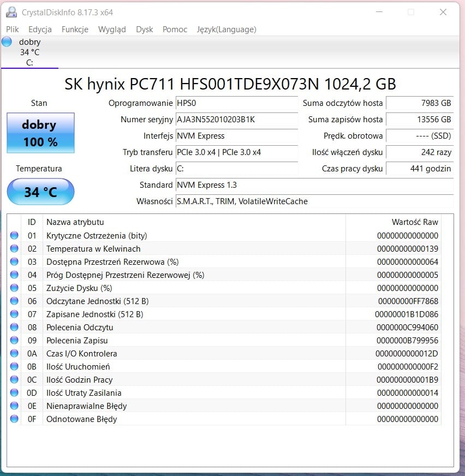Click the Temperatura label above temperature button
This screenshot has height=476, width=465.
tap(39, 169)
